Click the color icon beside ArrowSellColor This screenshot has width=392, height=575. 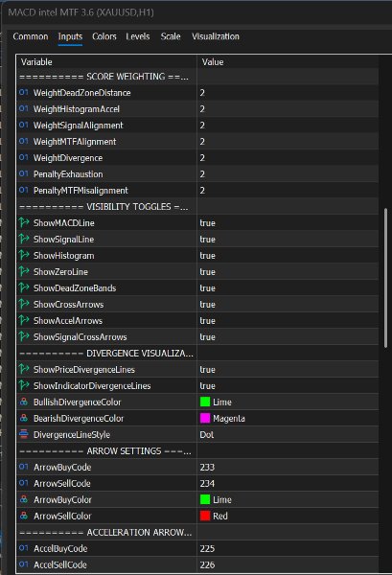(x=24, y=516)
